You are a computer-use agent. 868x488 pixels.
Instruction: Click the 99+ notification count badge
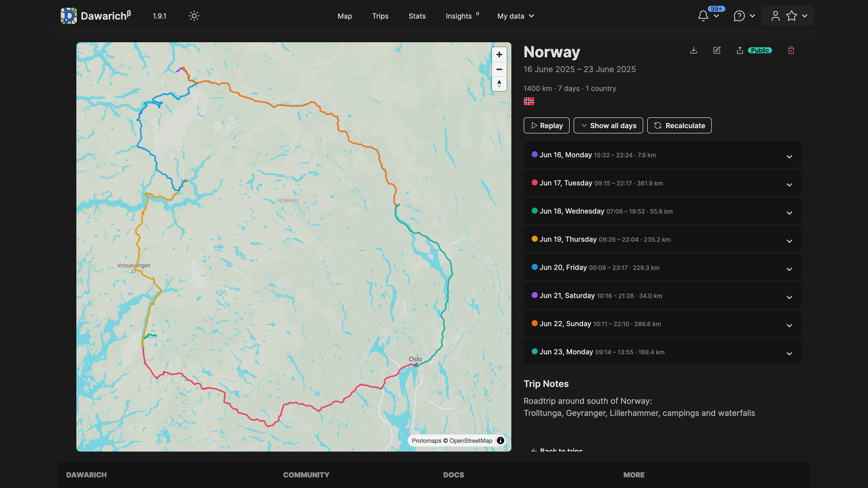(716, 9)
